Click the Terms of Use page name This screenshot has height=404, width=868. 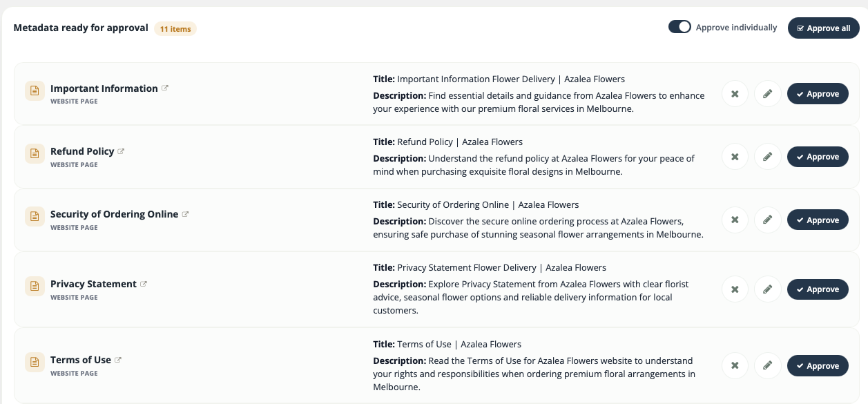[81, 360]
